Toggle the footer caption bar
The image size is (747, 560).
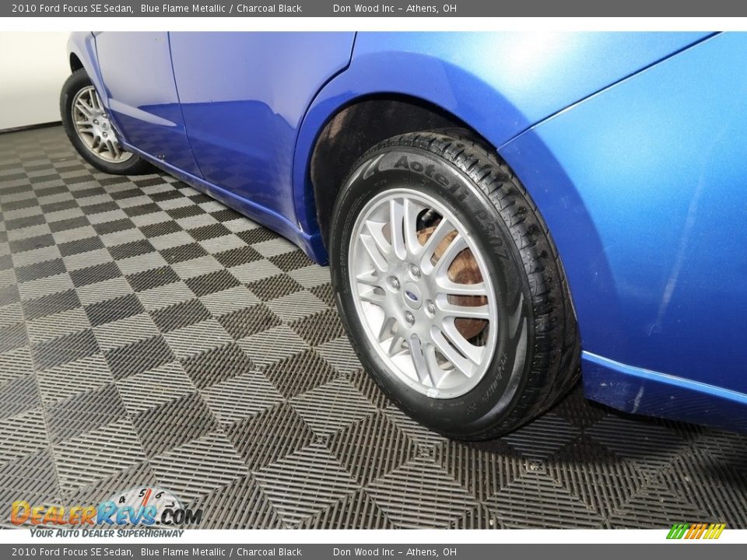point(373,551)
